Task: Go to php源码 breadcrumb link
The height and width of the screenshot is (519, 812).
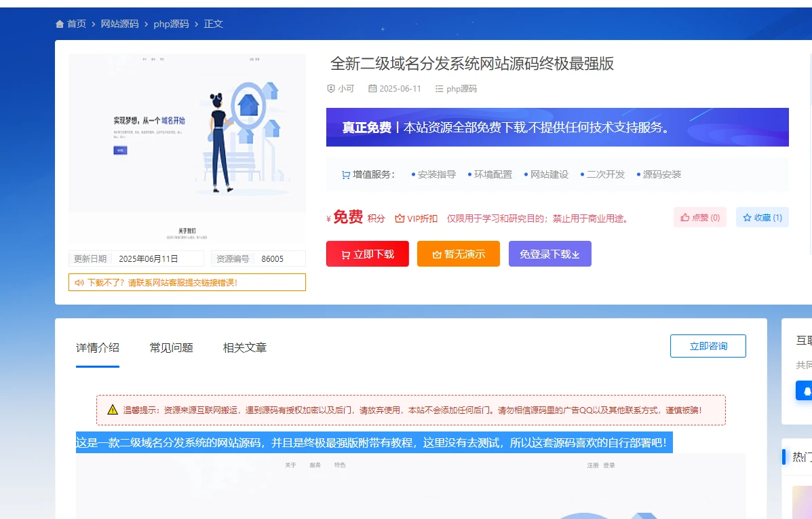Action: [x=171, y=24]
